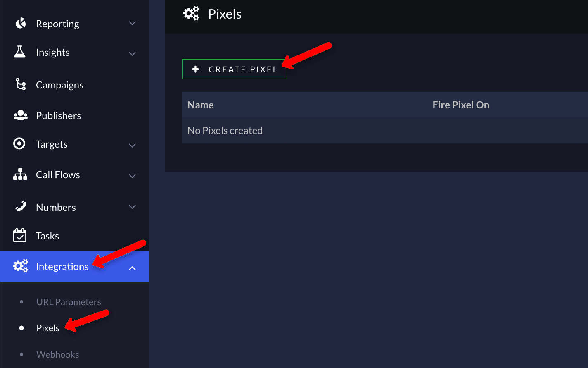This screenshot has height=368, width=588.
Task: Click the Fire Pixel On column header
Action: click(461, 105)
